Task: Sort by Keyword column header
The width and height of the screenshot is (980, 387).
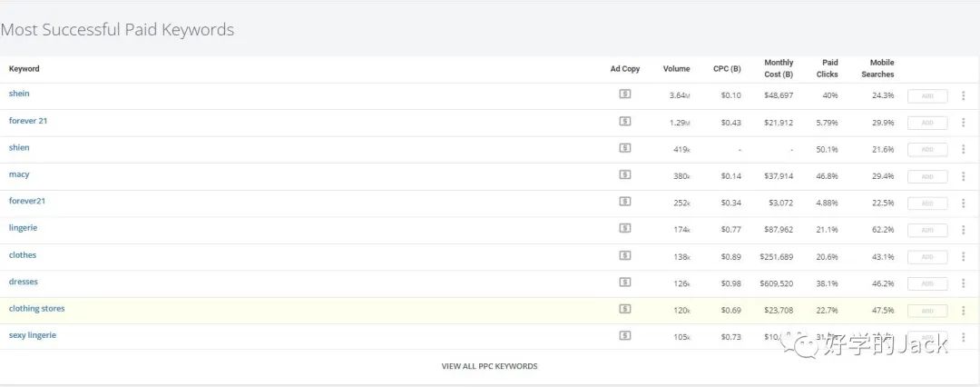Action: pyautogui.click(x=24, y=69)
